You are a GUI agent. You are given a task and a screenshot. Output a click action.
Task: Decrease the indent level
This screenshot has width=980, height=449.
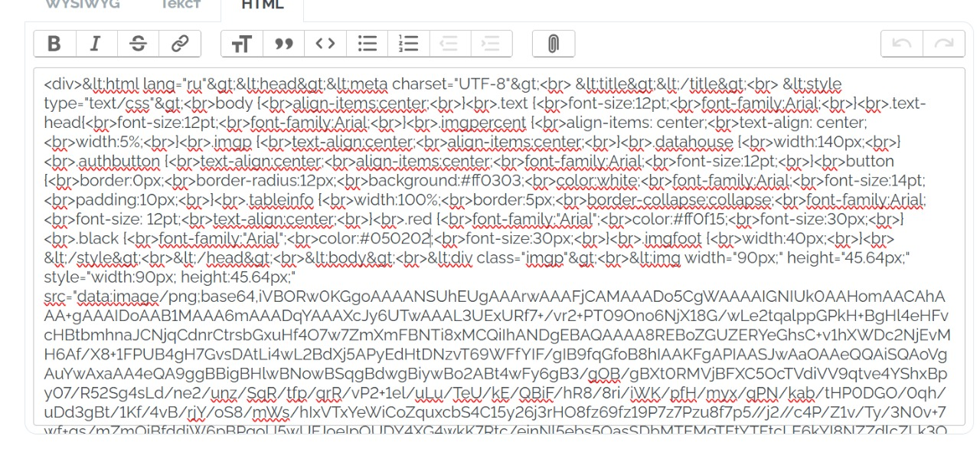point(450,44)
